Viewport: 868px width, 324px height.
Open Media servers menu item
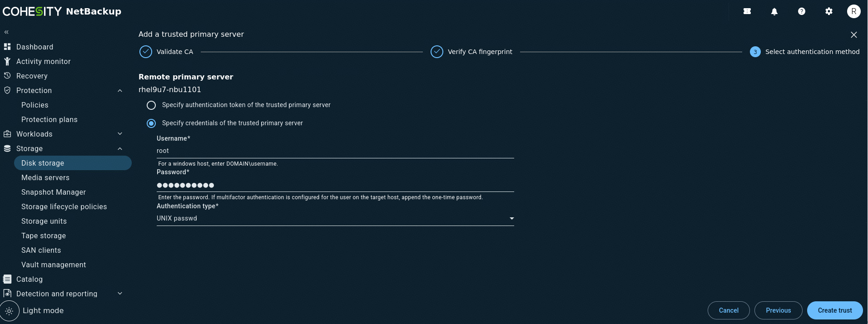tap(45, 177)
